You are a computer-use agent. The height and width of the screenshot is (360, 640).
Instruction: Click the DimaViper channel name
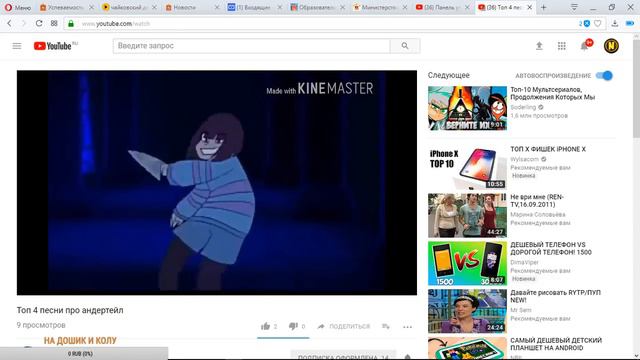(x=524, y=262)
